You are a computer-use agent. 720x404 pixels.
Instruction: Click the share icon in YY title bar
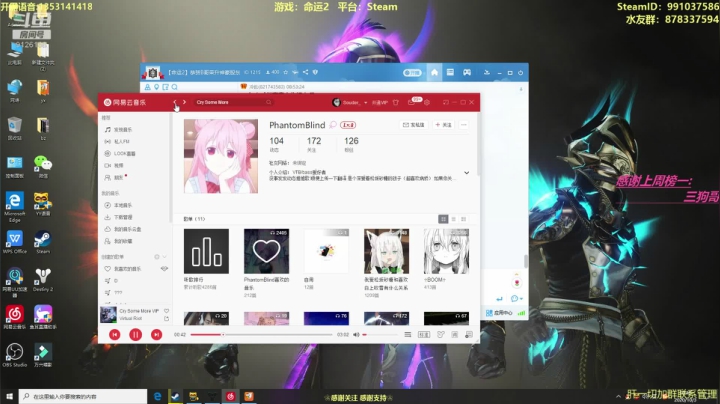click(305, 72)
